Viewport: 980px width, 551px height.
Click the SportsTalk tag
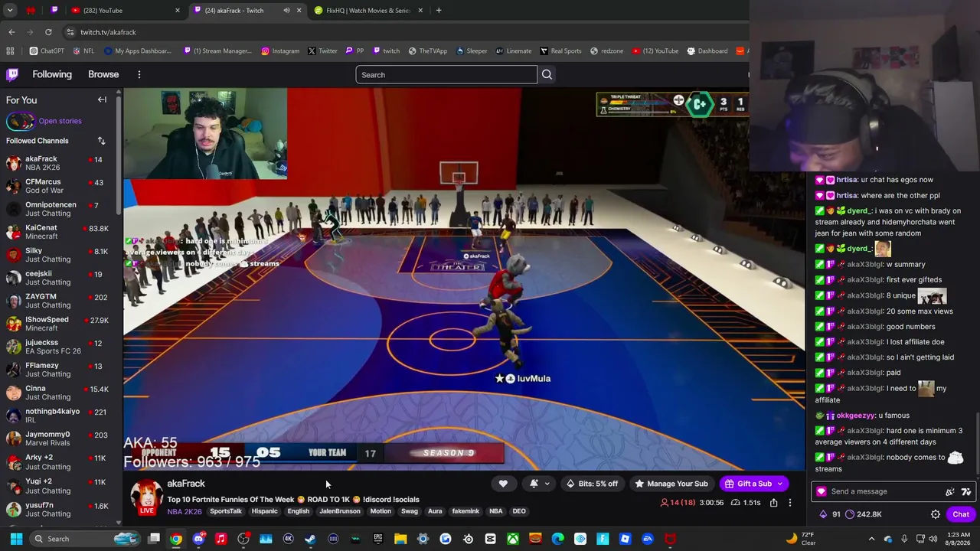pyautogui.click(x=226, y=511)
